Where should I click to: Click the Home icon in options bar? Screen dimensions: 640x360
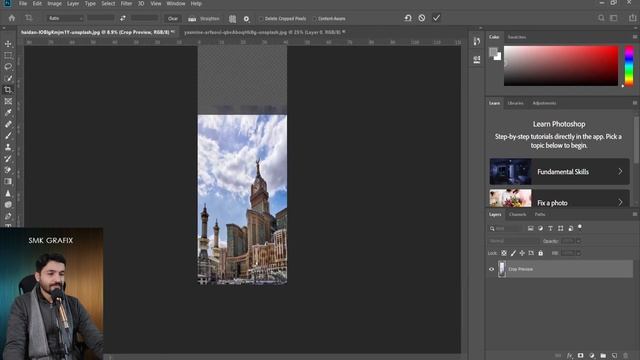[12, 18]
